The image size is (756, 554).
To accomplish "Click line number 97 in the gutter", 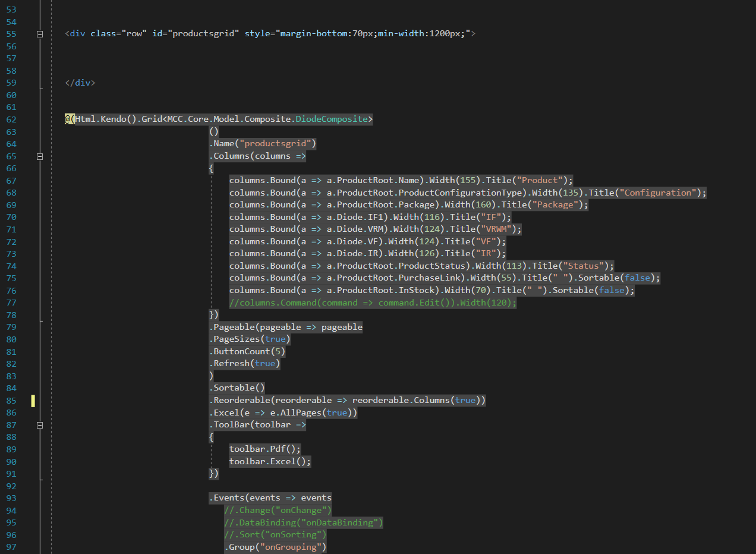I will tap(12, 547).
